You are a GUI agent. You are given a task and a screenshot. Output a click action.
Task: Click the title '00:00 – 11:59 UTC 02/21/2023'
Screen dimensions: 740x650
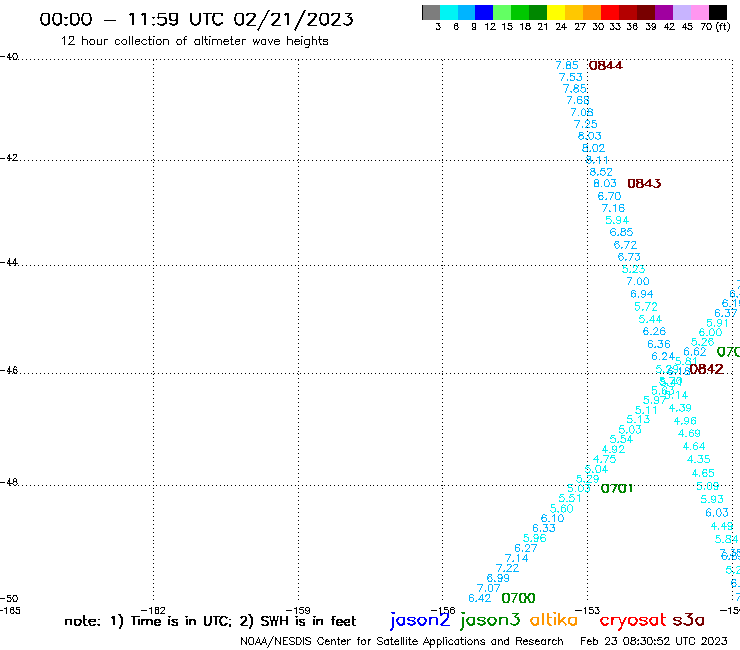[x=196, y=19]
